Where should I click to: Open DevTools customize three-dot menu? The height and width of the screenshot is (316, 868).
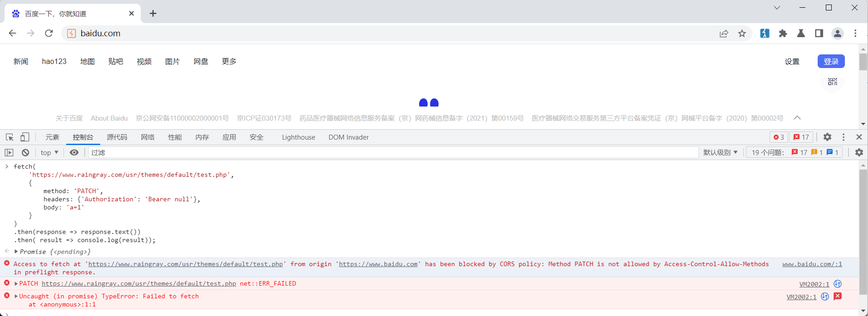[844, 137]
